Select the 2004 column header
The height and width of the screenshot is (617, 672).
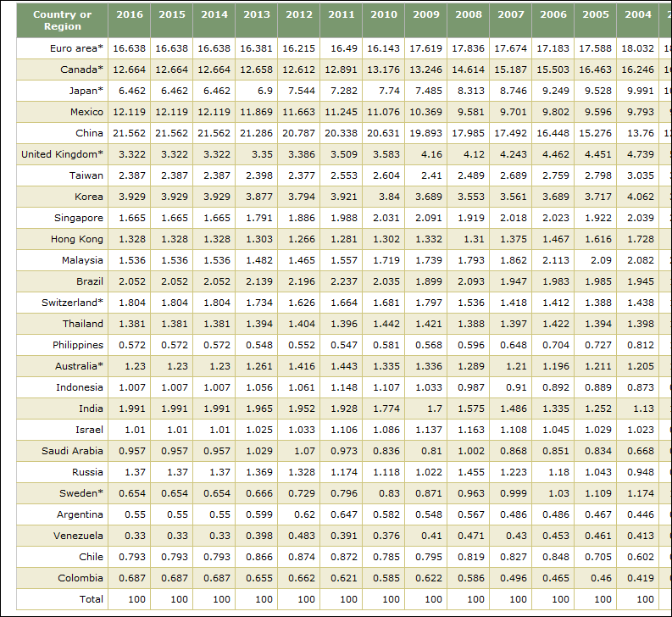(638, 15)
